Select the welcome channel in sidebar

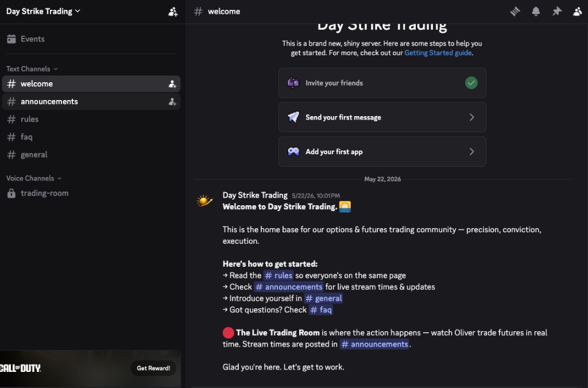tap(91, 84)
